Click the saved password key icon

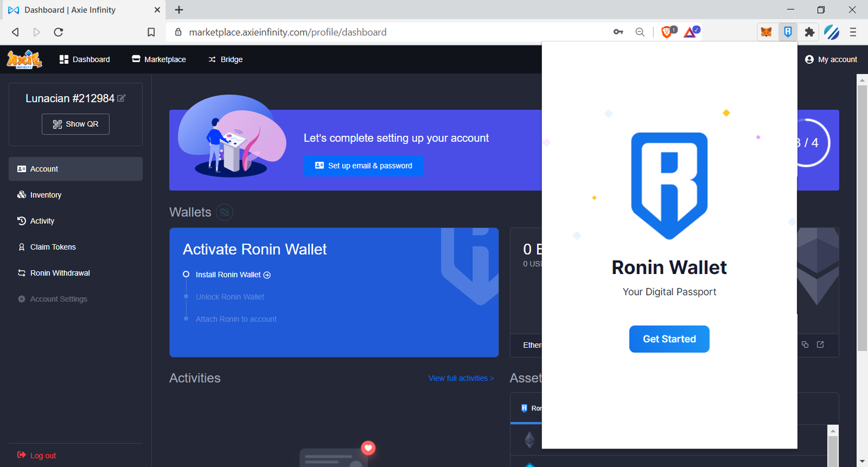click(618, 32)
